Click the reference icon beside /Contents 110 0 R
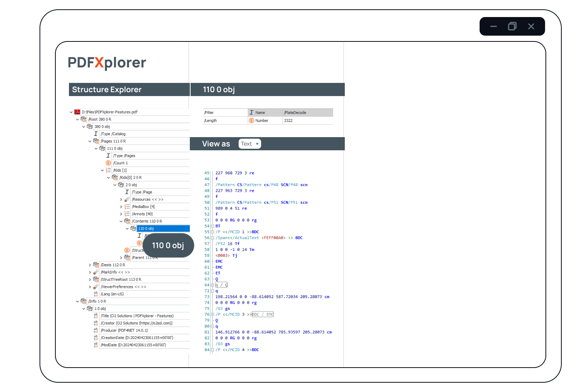Viewport: 578px width, 392px height. click(x=127, y=221)
